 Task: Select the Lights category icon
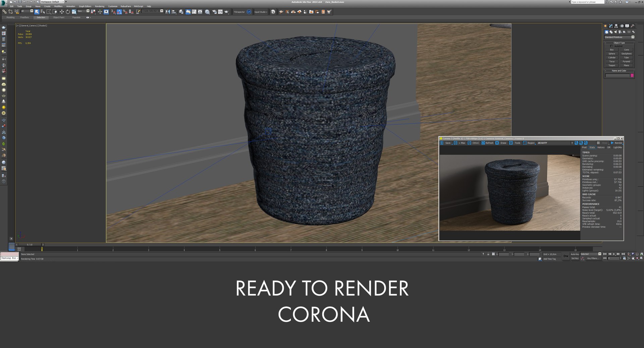615,32
